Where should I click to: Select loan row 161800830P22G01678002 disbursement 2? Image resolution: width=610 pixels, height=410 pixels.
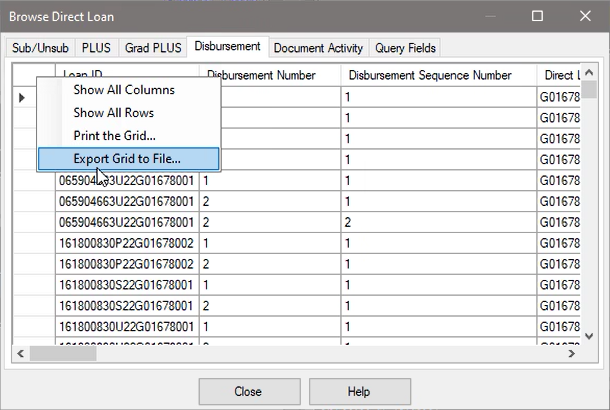click(x=127, y=263)
